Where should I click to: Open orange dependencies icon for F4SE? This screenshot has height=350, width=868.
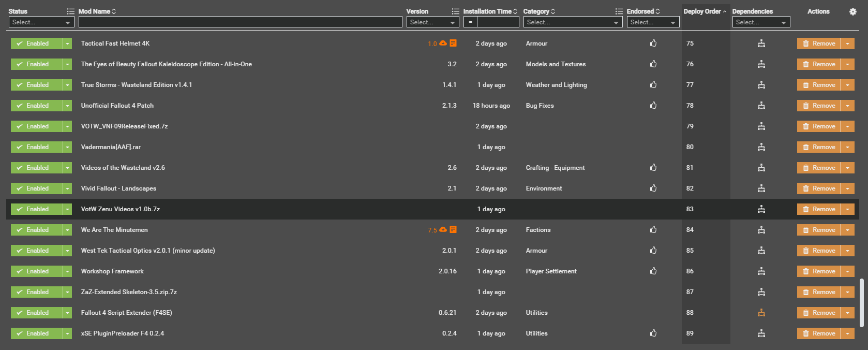pyautogui.click(x=761, y=313)
